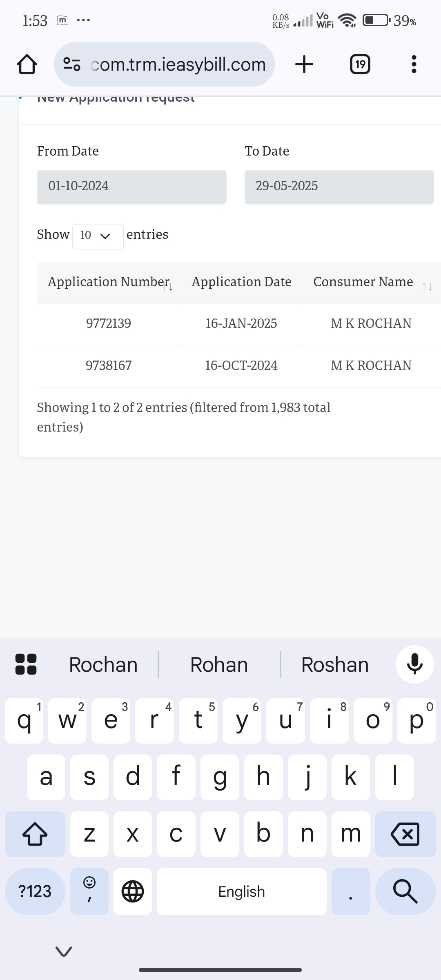This screenshot has height=980, width=441.
Task: Choose the "Rohan" keyboard suggestion
Action: click(219, 664)
